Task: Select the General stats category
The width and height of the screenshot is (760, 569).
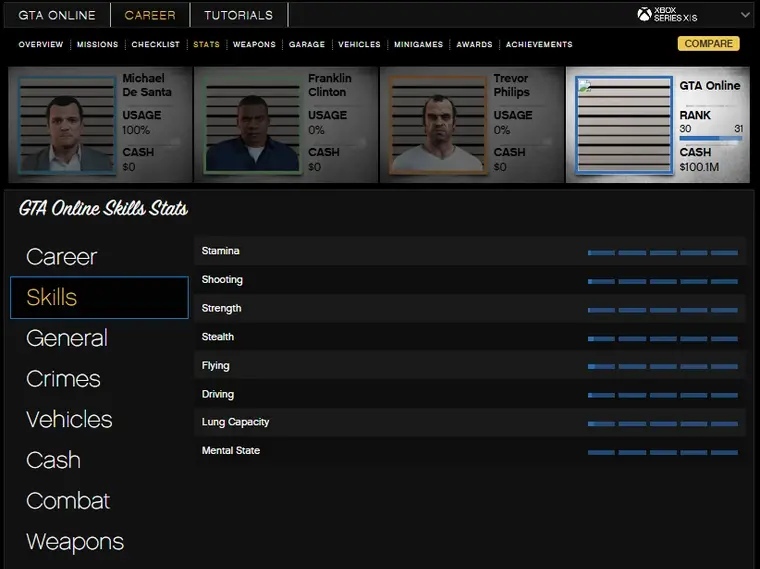Action: 67,338
